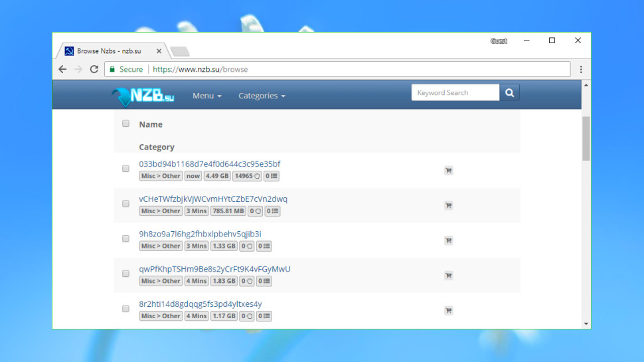Screen dimensions: 644x362
Task: Open release 033bd94b1168d7e4f0d644c3c95e35bf
Action: (209, 163)
